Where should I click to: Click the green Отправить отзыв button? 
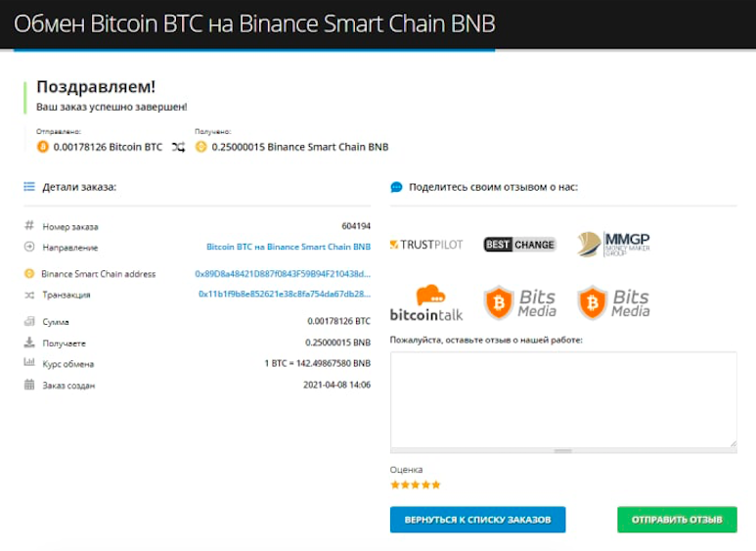(x=677, y=520)
